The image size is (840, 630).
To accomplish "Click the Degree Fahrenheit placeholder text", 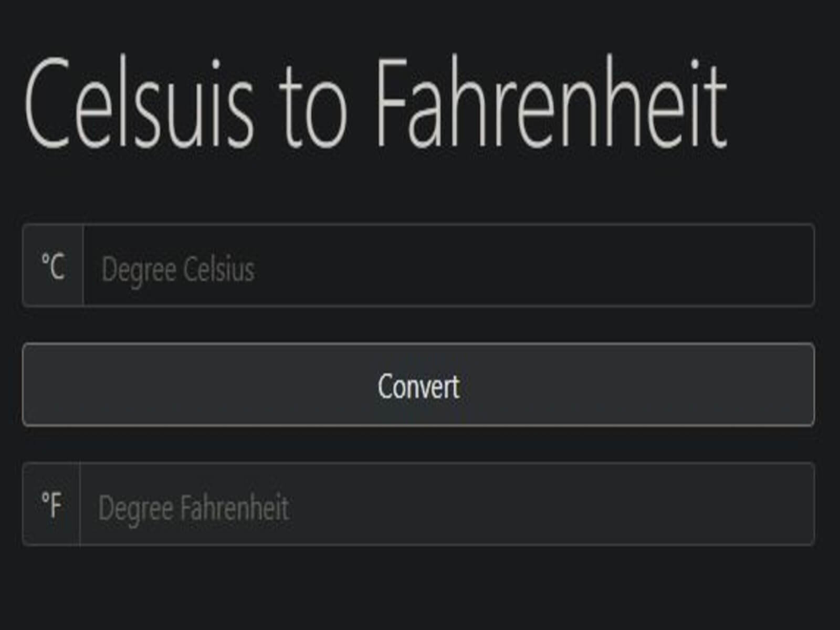I will pyautogui.click(x=193, y=508).
